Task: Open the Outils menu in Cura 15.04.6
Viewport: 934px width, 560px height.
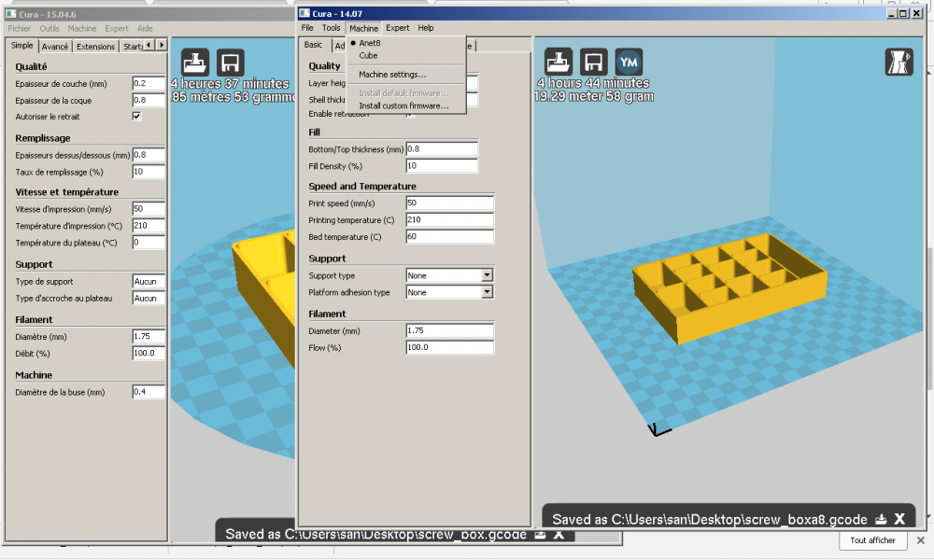Action: point(50,29)
